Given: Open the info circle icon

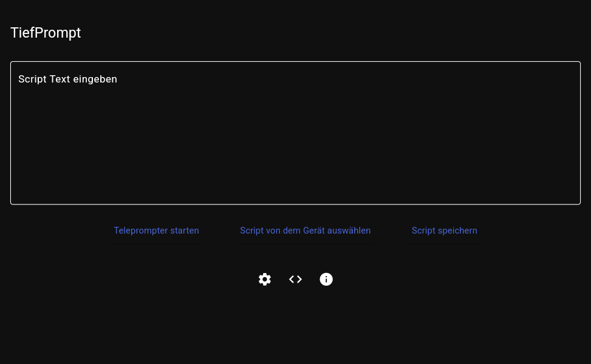Looking at the screenshot, I should pos(326,279).
